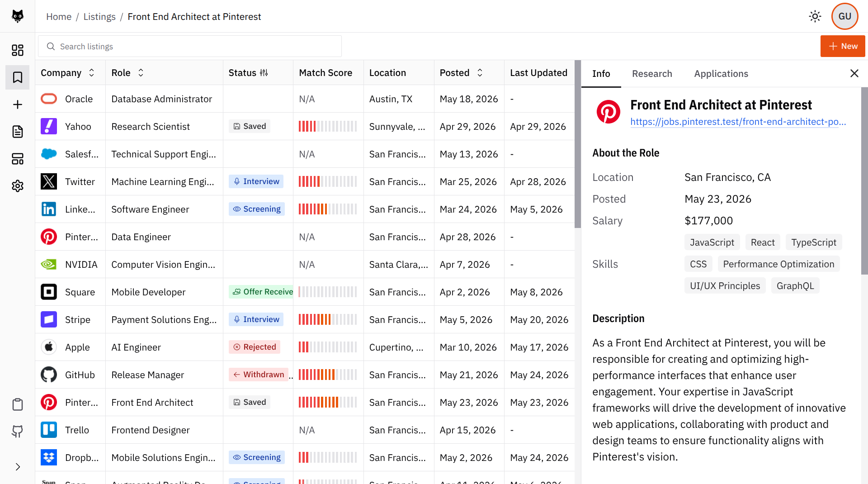Screen dimensions: 868x484
Task: Open the dashboard grid icon in sidebar
Action: click(18, 50)
